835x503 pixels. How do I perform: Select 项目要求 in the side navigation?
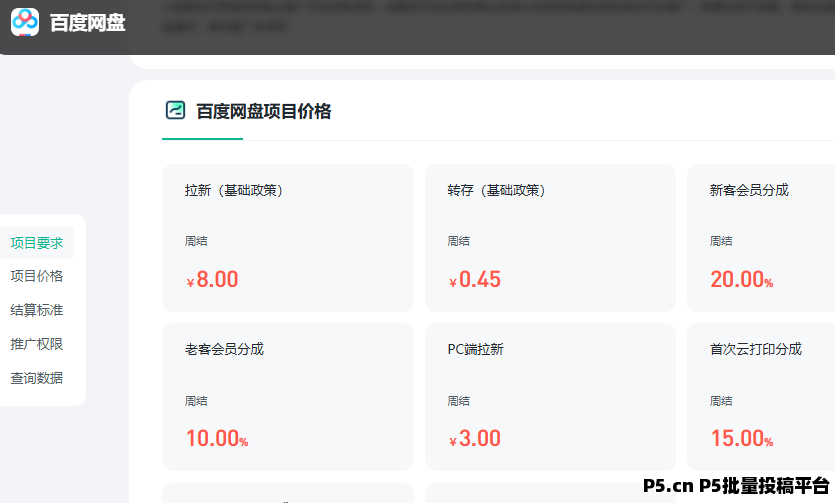coord(37,242)
